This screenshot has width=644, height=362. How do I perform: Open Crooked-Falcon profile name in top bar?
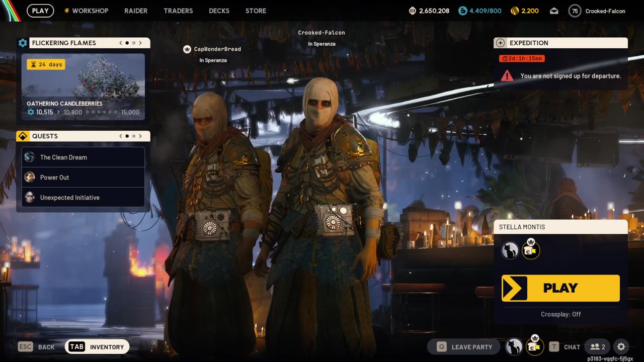pos(605,11)
